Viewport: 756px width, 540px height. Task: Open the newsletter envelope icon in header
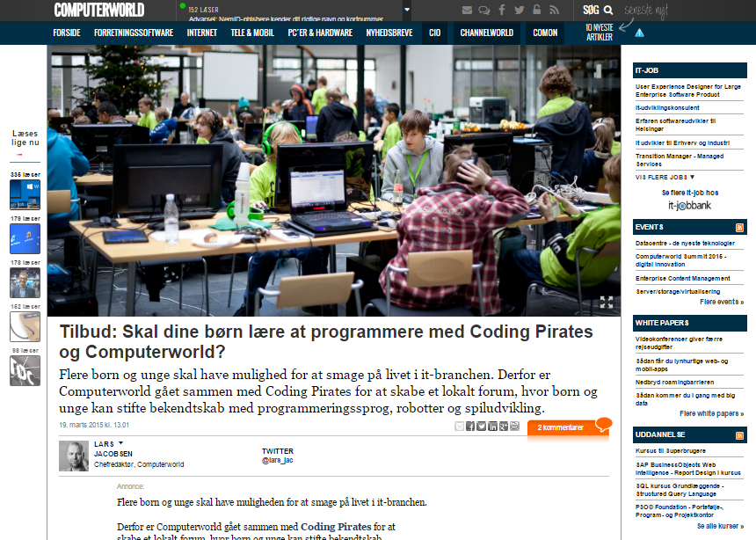[x=467, y=11]
